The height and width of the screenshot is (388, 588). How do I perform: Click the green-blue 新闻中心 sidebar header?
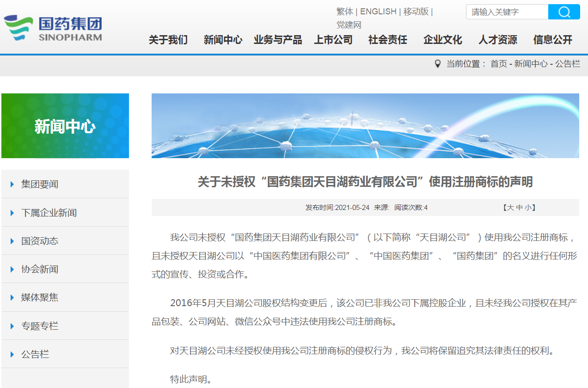[x=65, y=126]
